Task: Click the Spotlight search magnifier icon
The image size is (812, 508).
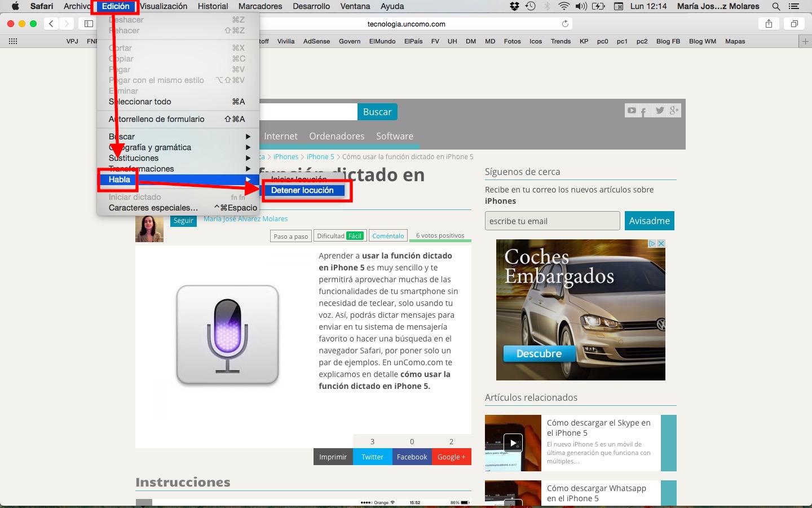Action: coord(776,6)
